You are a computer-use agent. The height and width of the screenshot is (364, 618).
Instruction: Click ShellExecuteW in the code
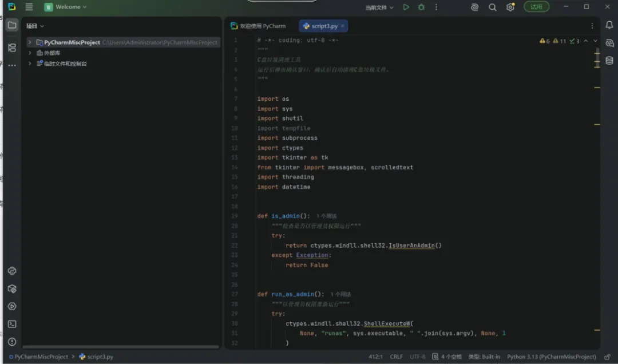[387, 324]
